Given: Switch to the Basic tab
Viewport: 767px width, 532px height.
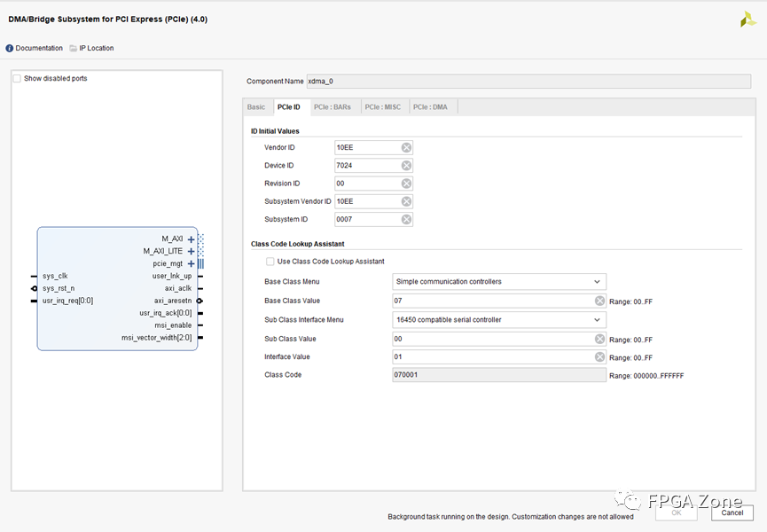Looking at the screenshot, I should pos(256,107).
